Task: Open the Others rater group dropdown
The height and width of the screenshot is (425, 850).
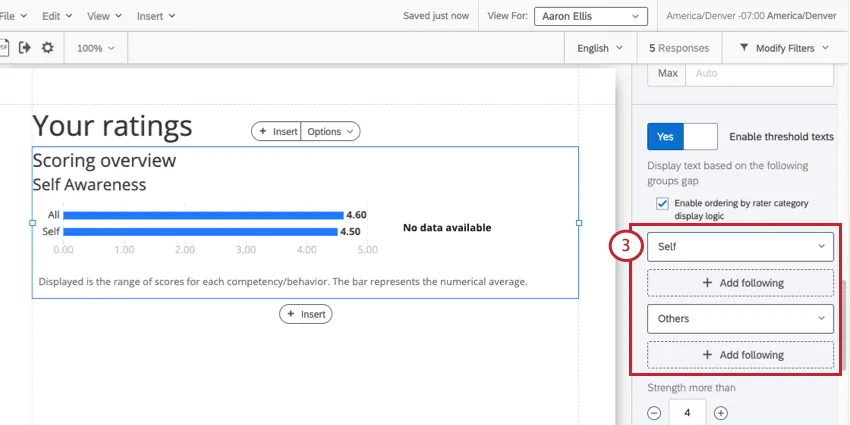Action: click(740, 319)
